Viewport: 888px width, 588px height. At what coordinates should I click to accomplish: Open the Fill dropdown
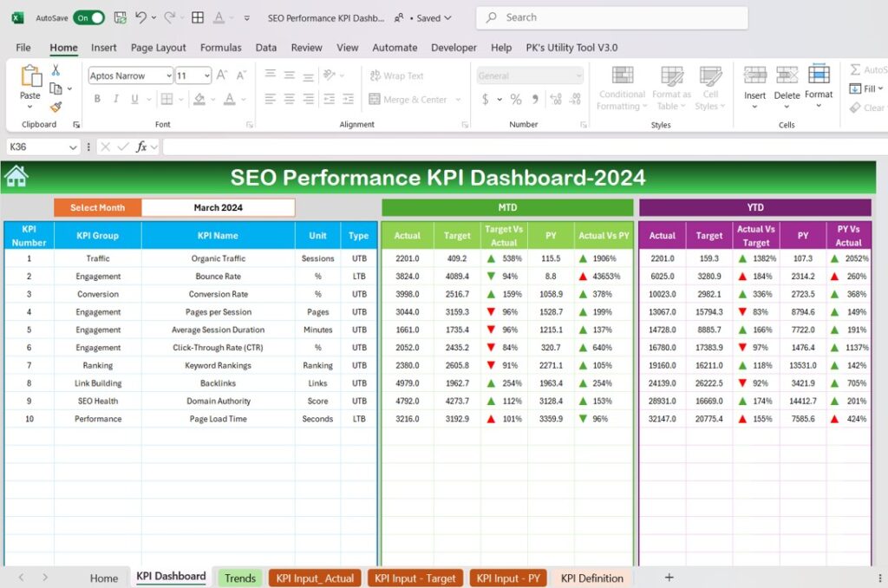[x=866, y=88]
